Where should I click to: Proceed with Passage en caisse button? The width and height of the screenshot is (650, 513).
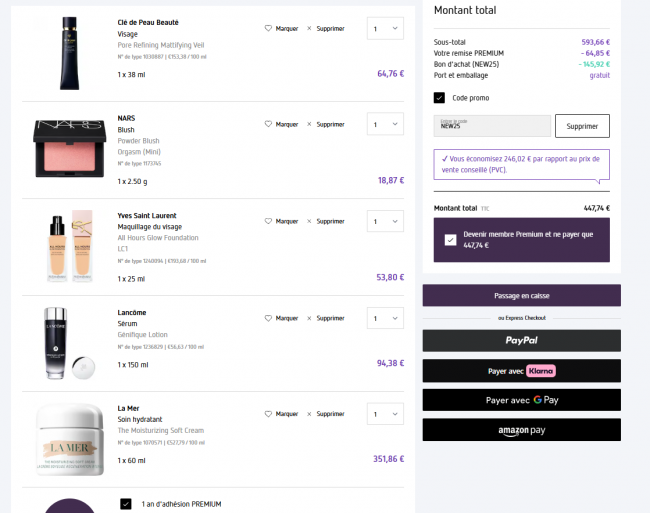(x=521, y=295)
